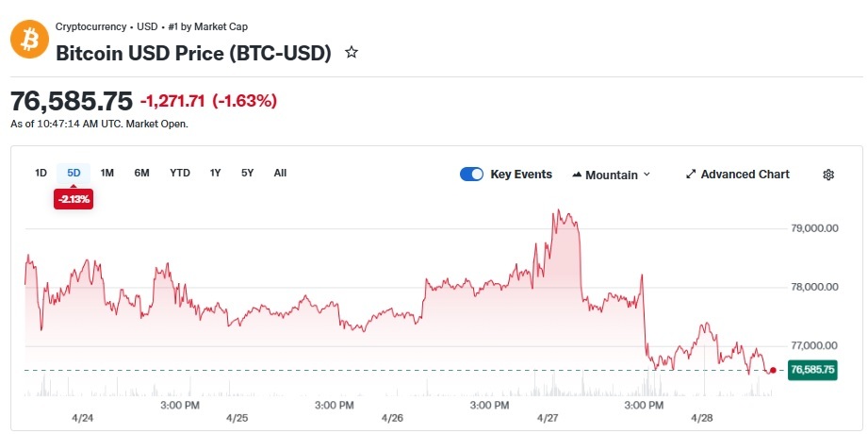Image resolution: width=868 pixels, height=434 pixels.
Task: Click the orange Bitcoin logo icon
Action: (30, 40)
